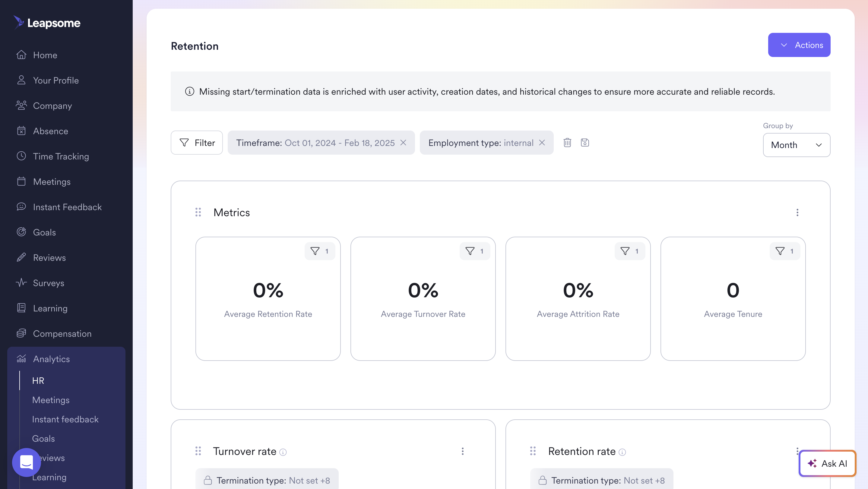This screenshot has height=489, width=868.
Task: Remove the Employment type filter chip
Action: tap(542, 143)
